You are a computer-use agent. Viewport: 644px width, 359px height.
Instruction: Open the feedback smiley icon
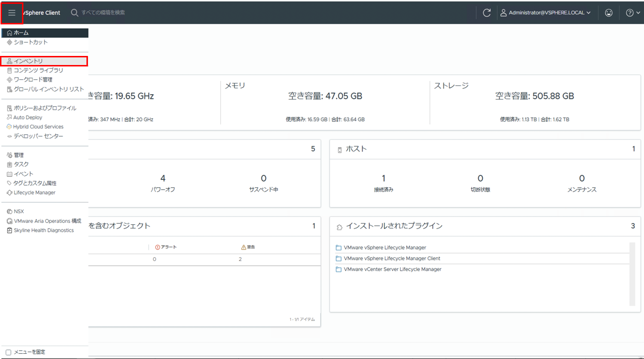[609, 13]
